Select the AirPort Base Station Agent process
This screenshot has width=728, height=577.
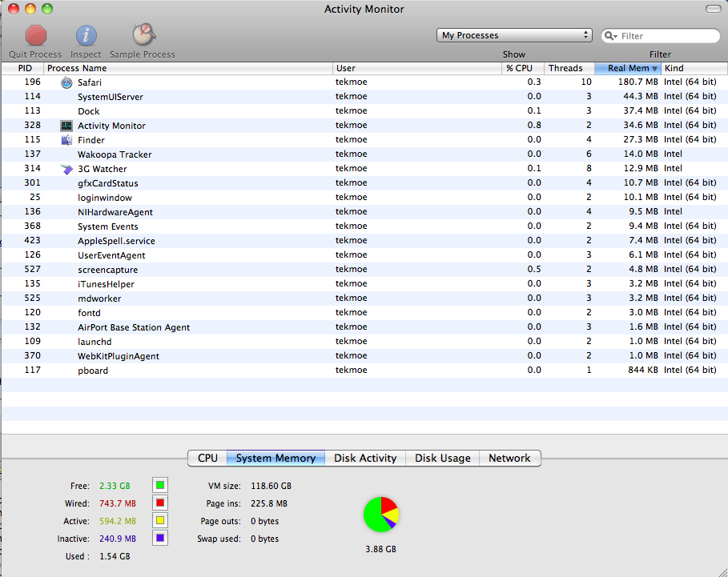tap(364, 327)
